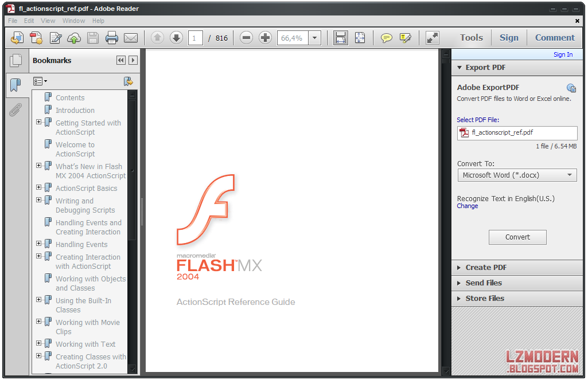Expand What's New in Flash bookmark
Screen dimensions: 588x380
pyautogui.click(x=38, y=165)
